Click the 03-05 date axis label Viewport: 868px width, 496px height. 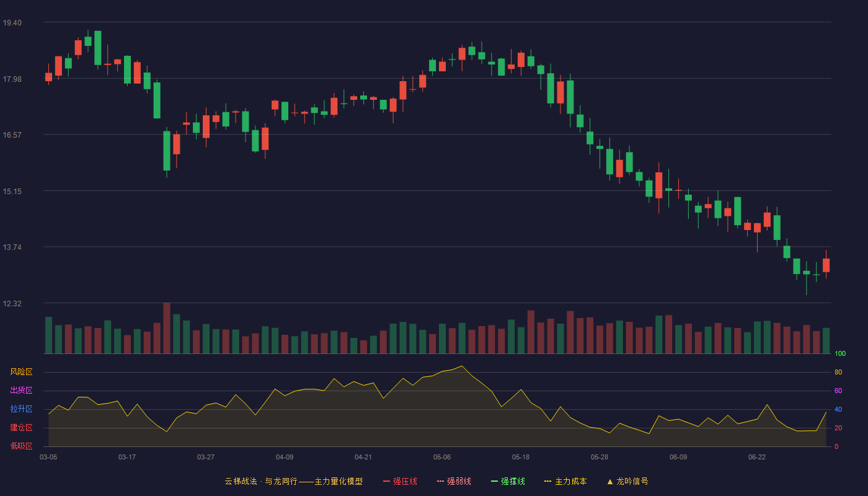tap(48, 457)
